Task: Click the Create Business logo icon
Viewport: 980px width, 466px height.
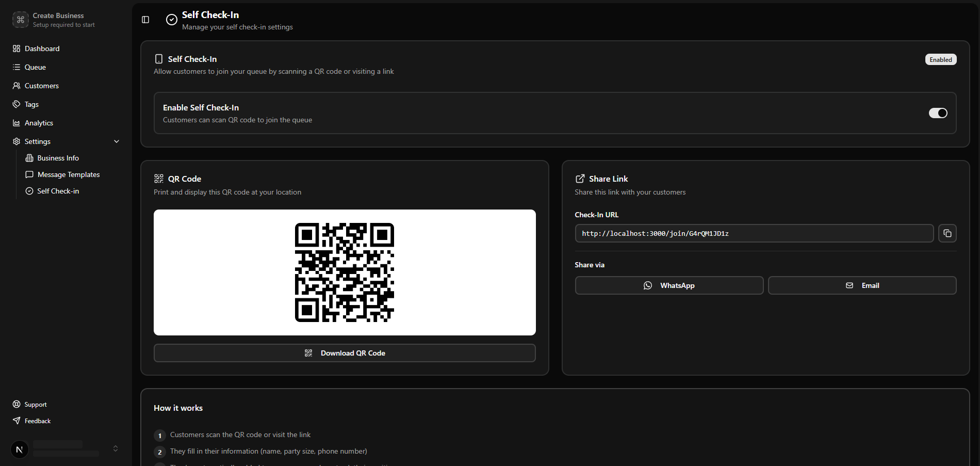Action: [21, 20]
